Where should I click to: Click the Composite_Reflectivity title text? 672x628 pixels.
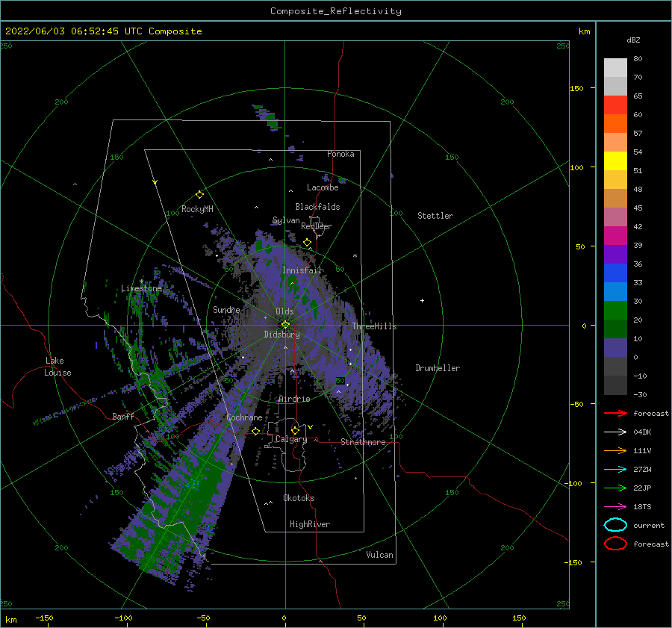point(335,11)
